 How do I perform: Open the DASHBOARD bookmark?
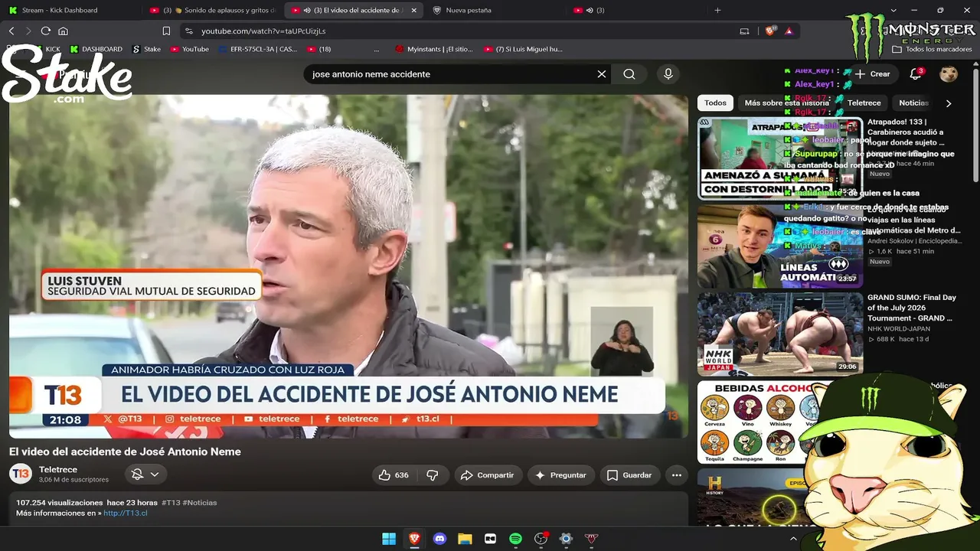pos(96,49)
